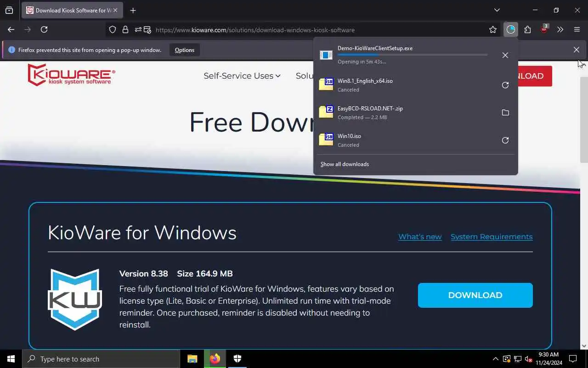This screenshot has height=368, width=588.
Task: Open the Extensions puzzle icon
Action: click(527, 29)
